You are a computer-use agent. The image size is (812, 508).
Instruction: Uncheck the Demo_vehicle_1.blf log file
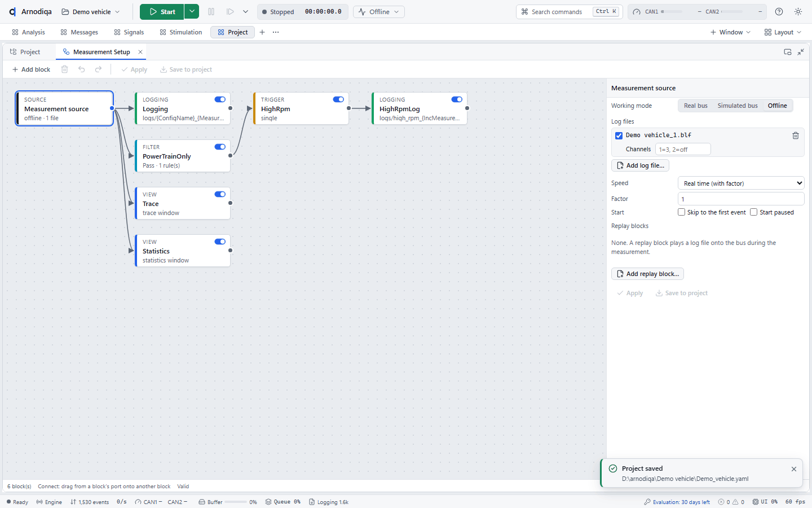click(x=619, y=135)
